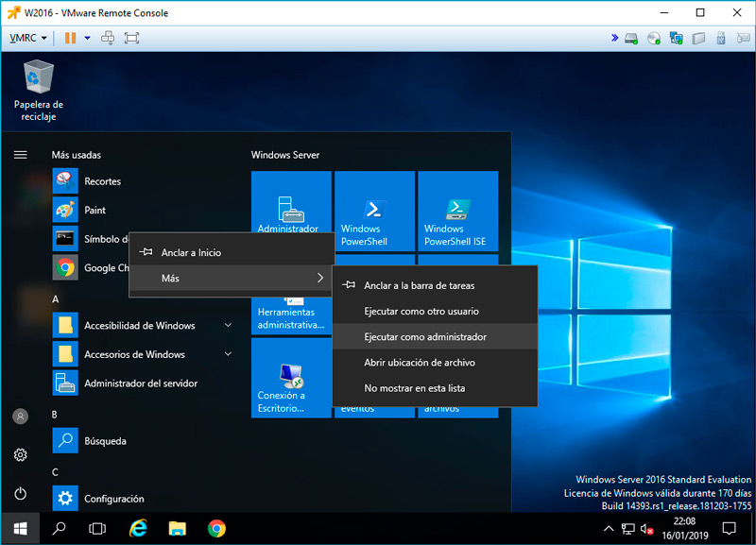Click the last device icon in VMRC toolbar
This screenshot has width=756, height=545.
click(x=743, y=38)
